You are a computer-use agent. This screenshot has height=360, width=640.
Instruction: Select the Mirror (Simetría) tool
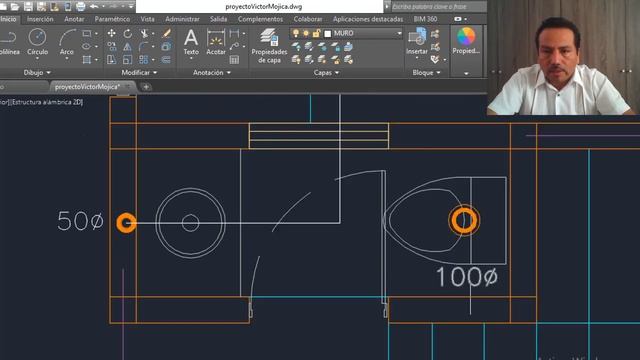coord(127,47)
